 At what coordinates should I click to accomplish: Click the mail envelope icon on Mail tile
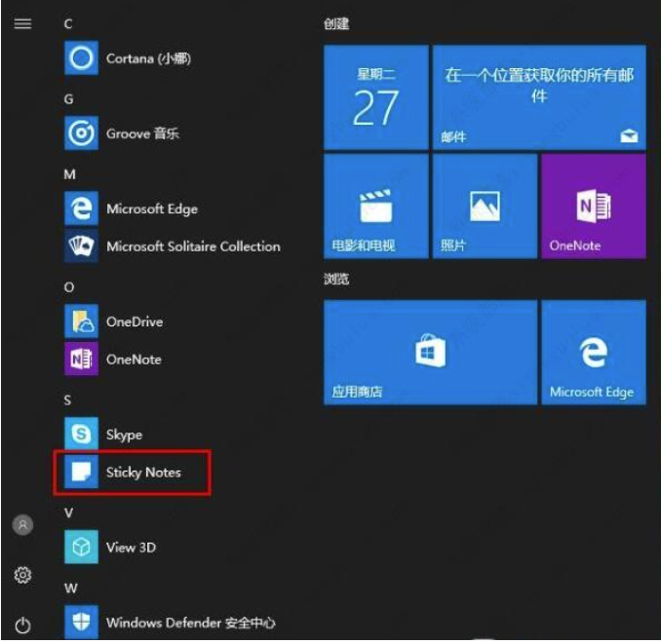(x=629, y=135)
